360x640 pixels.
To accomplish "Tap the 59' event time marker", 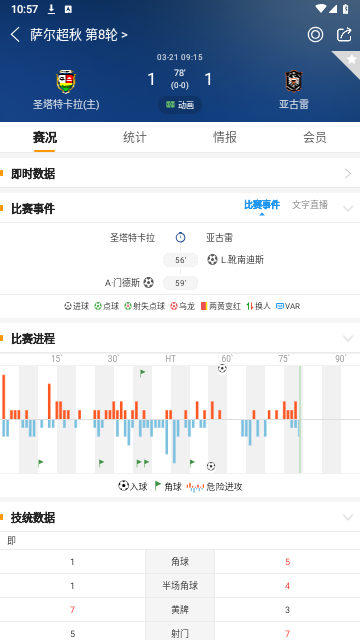I will pyautogui.click(x=180, y=283).
